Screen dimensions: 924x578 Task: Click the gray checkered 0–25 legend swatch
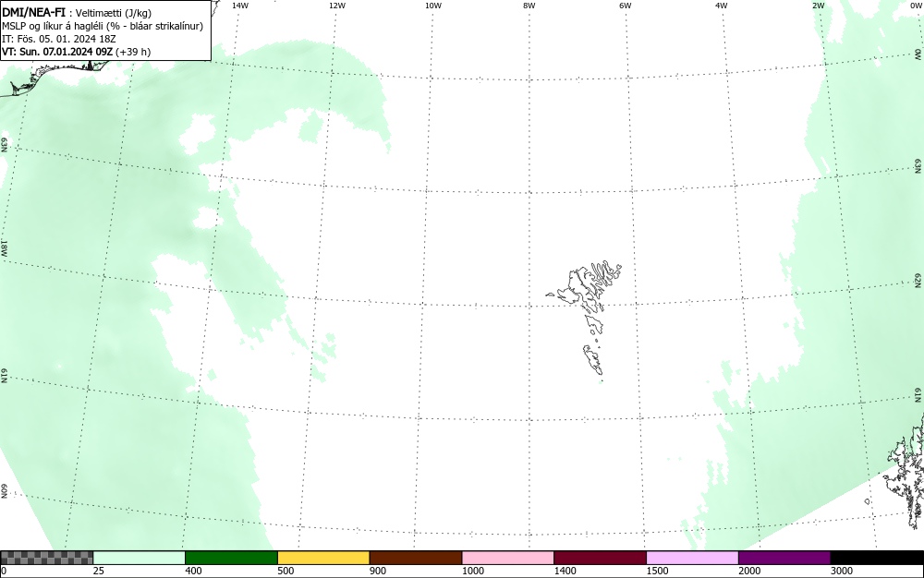coord(46,558)
